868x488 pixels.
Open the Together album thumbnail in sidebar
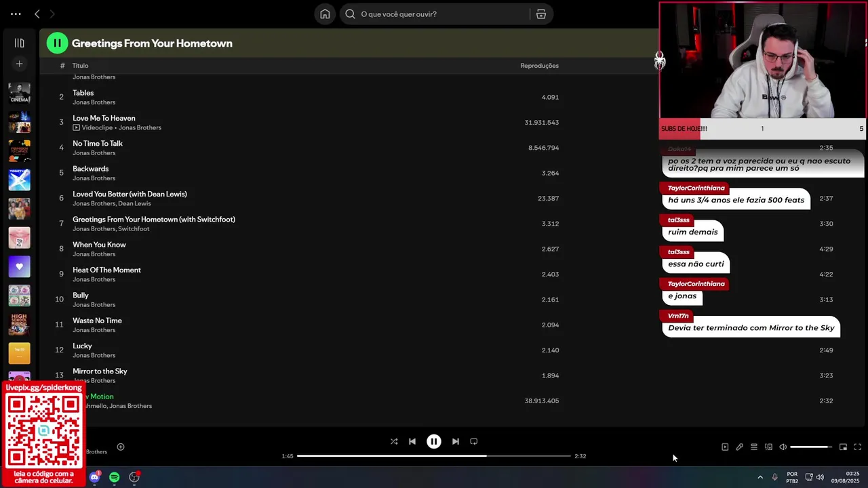click(x=19, y=180)
